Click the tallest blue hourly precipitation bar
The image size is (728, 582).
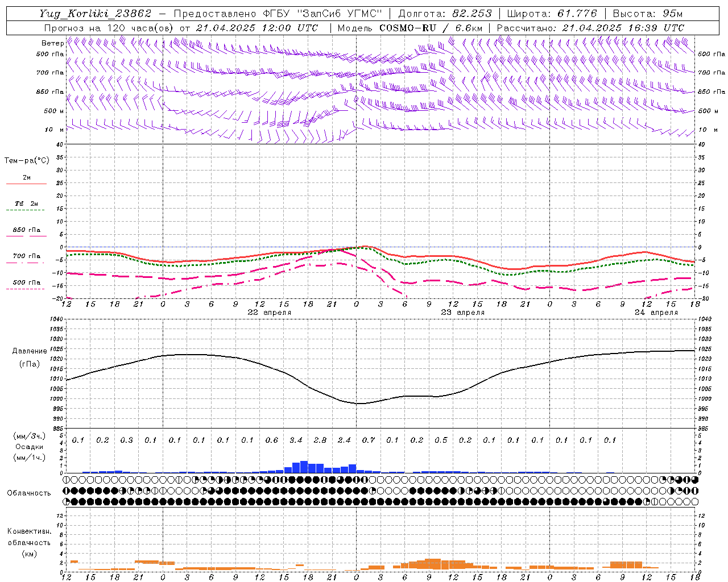point(304,467)
